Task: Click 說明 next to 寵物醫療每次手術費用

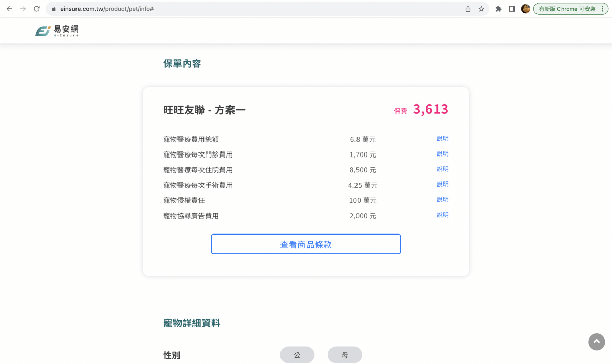Action: (442, 184)
